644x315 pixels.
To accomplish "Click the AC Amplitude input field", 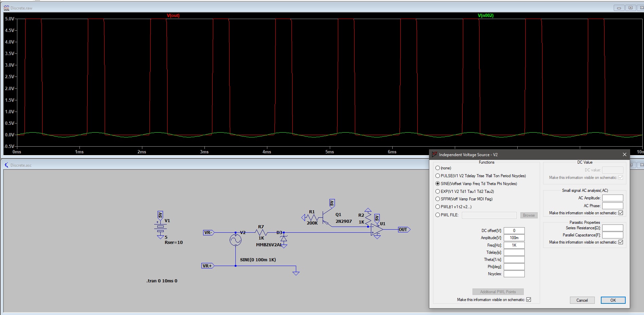I will [612, 198].
